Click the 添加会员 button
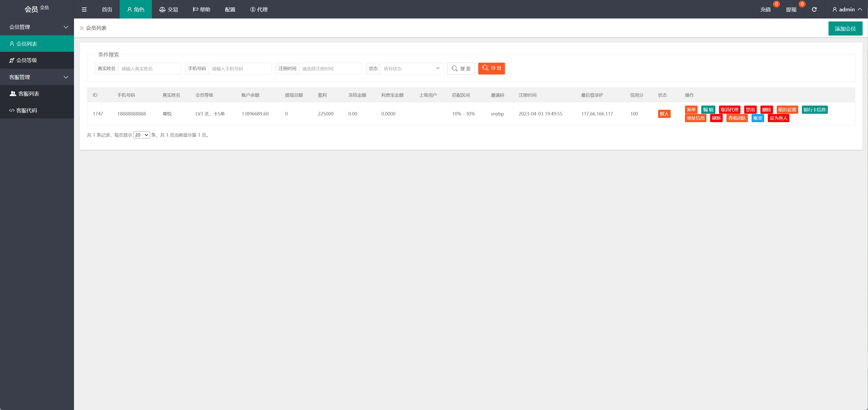Screen dimensions: 868x410 (x=845, y=29)
